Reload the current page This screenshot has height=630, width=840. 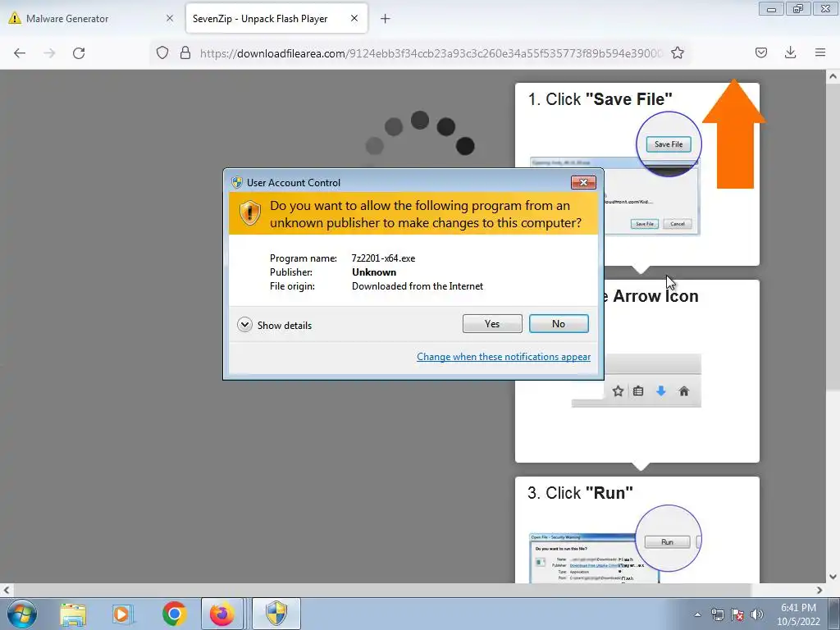tap(79, 53)
